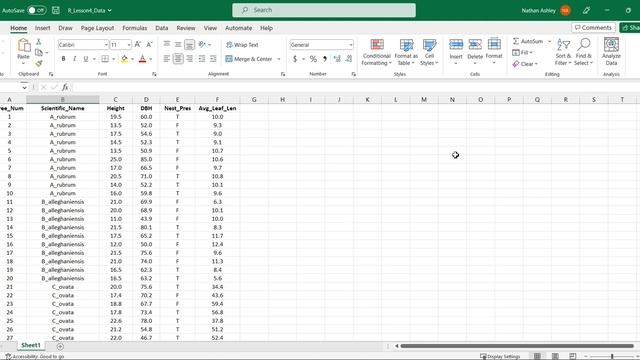Add a new sheet with the plus icon

pyautogui.click(x=60, y=346)
